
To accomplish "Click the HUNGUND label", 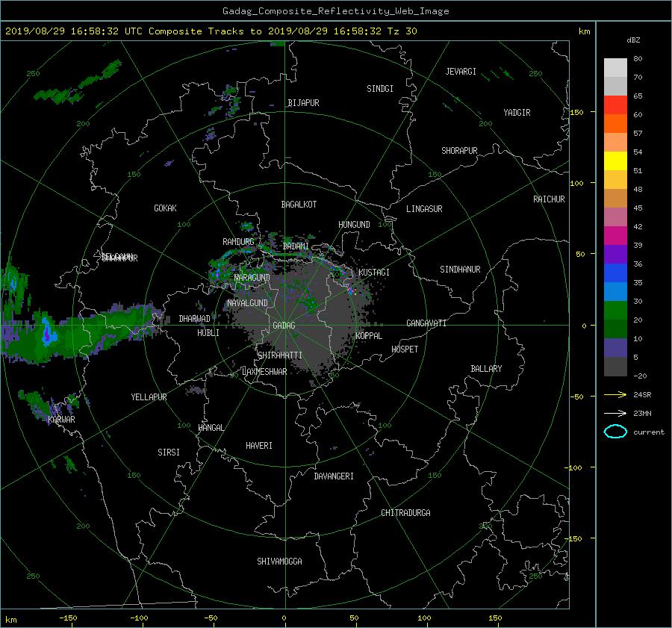I will tap(354, 225).
